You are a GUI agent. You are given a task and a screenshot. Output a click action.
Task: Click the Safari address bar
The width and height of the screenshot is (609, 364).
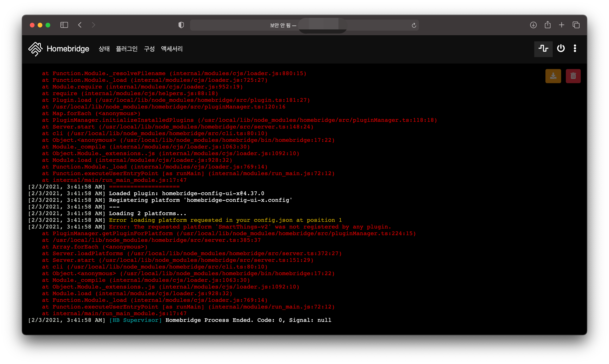click(245, 25)
